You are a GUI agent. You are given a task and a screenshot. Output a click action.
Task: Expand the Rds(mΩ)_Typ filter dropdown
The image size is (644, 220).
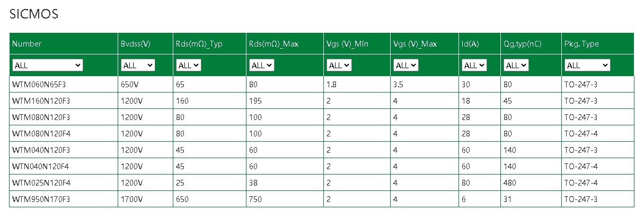point(188,65)
